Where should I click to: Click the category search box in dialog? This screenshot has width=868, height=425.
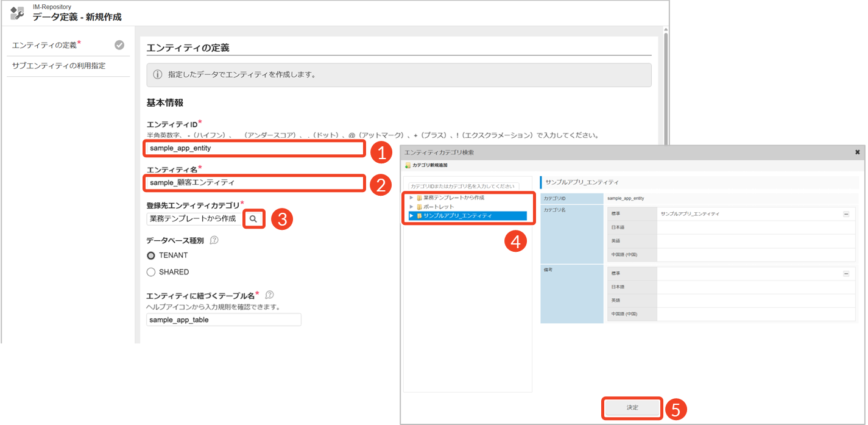pos(463,186)
